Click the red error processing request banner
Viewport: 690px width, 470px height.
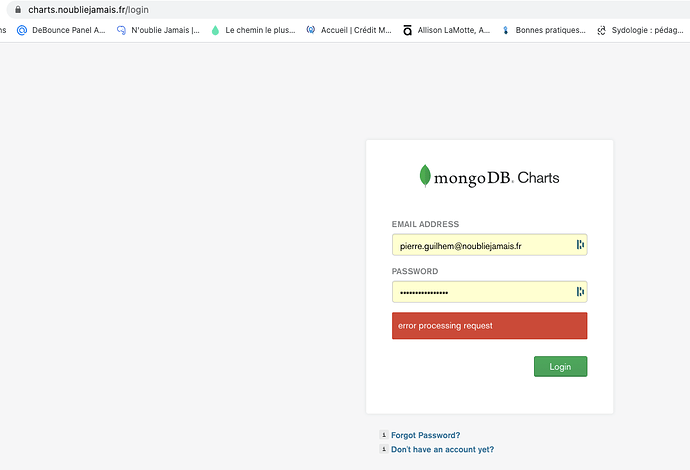click(x=489, y=326)
